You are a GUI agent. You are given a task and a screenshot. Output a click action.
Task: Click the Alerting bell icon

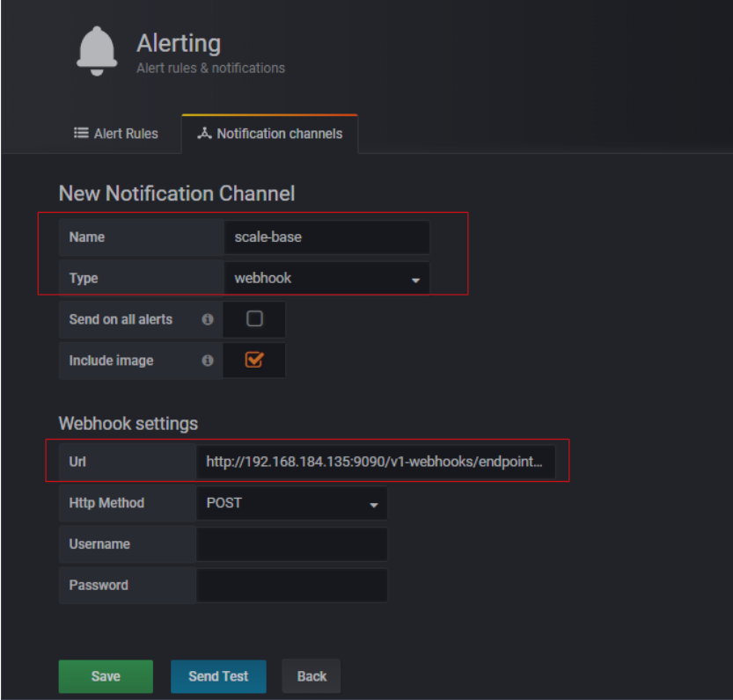pyautogui.click(x=97, y=51)
